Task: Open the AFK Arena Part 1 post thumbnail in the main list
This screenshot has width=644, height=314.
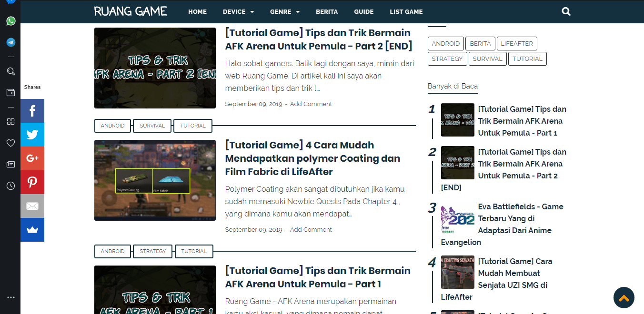Action: 155,290
